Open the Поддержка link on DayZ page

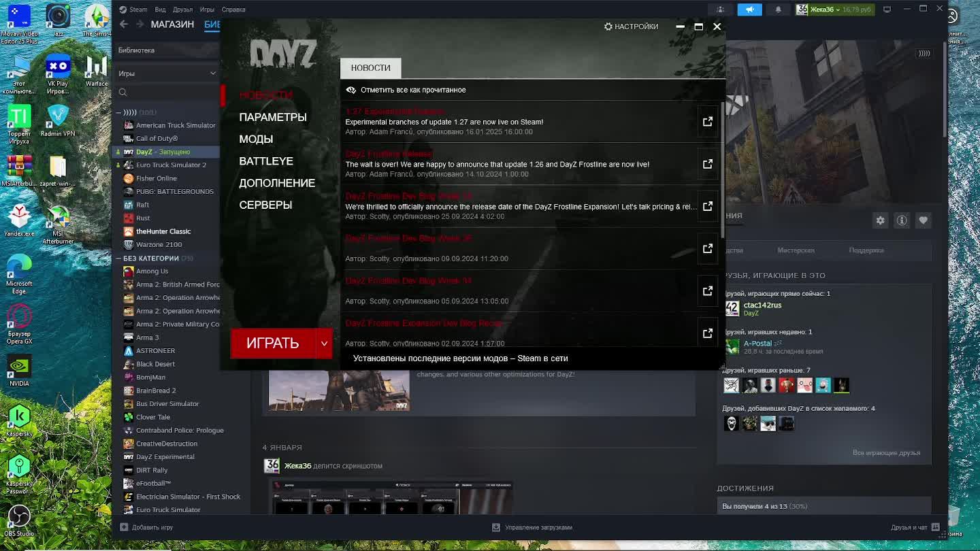[x=866, y=250]
